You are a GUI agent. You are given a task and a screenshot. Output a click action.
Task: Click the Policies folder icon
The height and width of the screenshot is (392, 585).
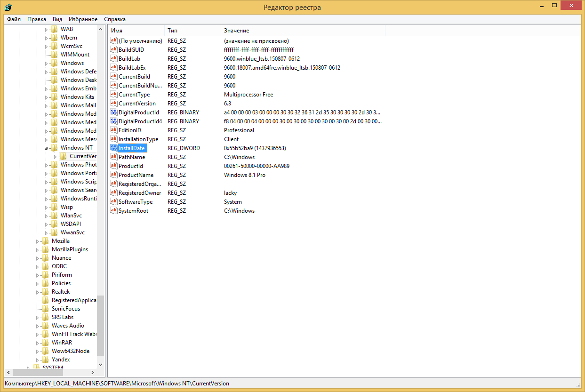coord(46,283)
